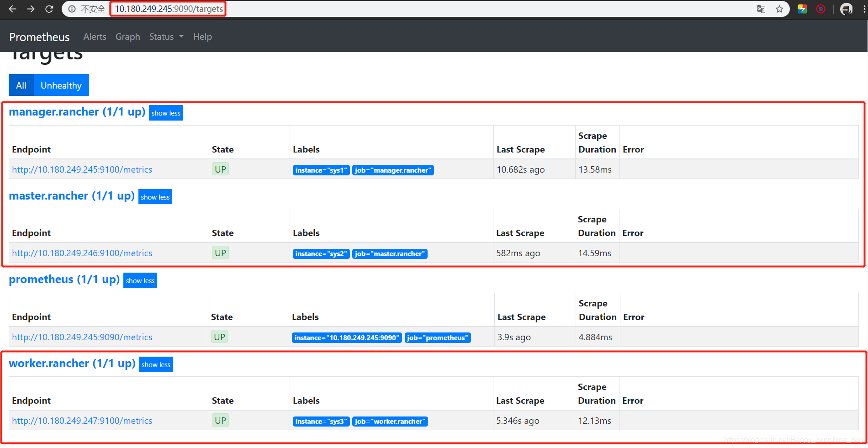Open endpoint 10.180.249.247:9100/metrics link
The height and width of the screenshot is (448, 868).
[x=82, y=421]
